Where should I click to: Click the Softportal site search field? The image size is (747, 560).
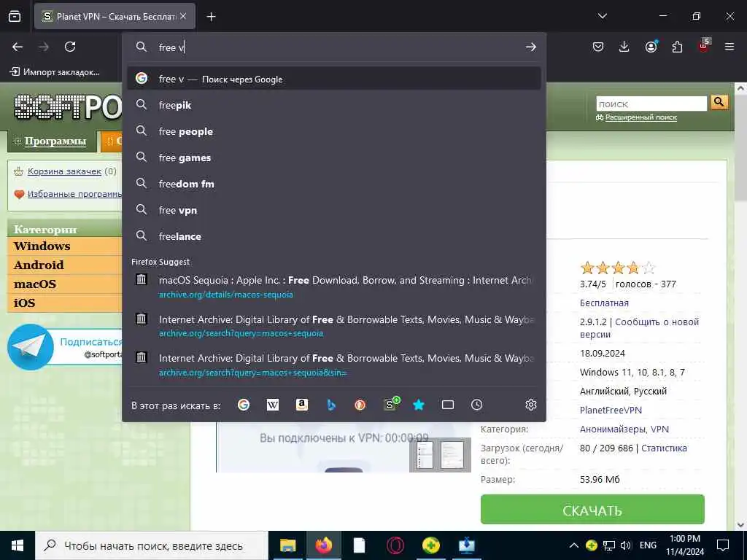coord(651,104)
